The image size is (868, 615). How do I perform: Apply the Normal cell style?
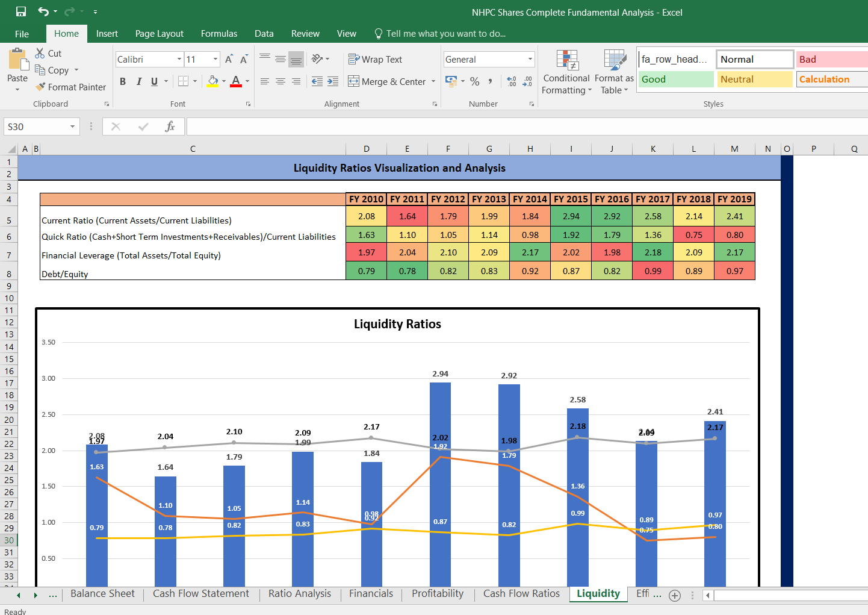pos(755,59)
